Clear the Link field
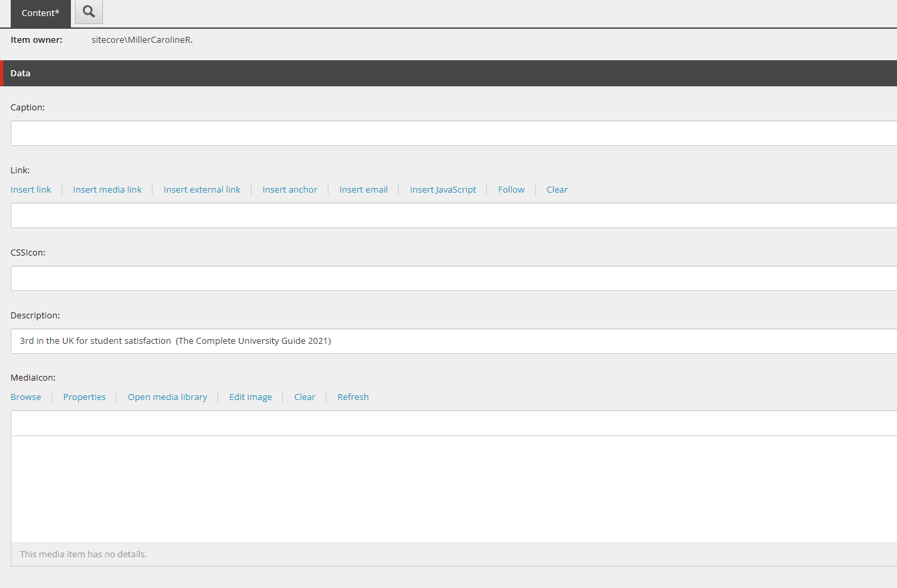This screenshot has width=897, height=588. 557,189
